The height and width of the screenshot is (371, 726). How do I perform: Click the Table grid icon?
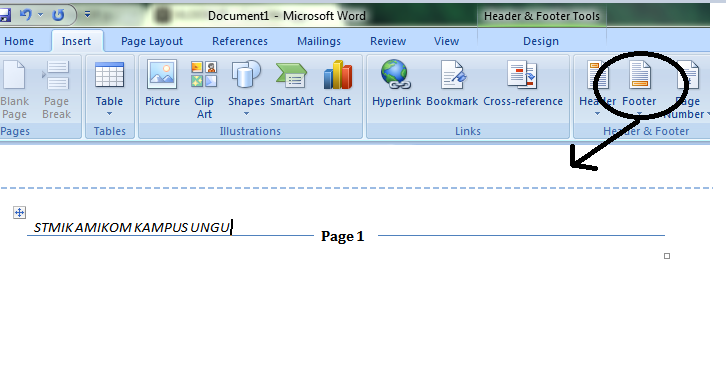click(109, 75)
